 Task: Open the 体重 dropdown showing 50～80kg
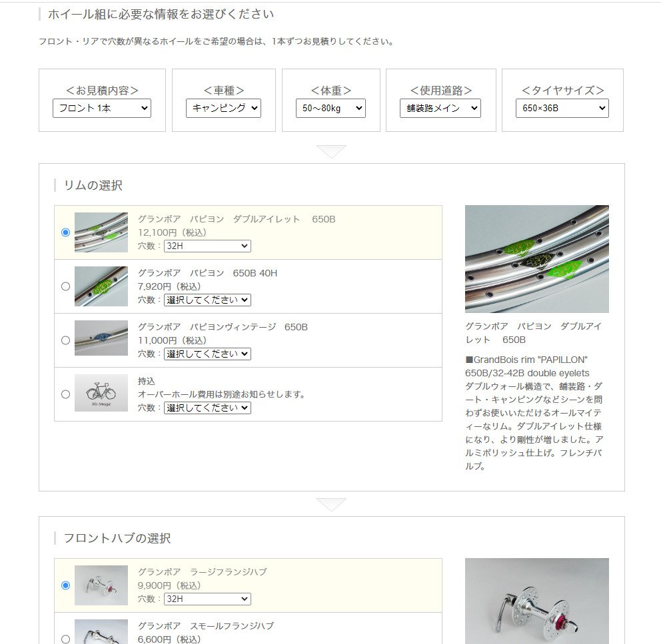click(330, 109)
